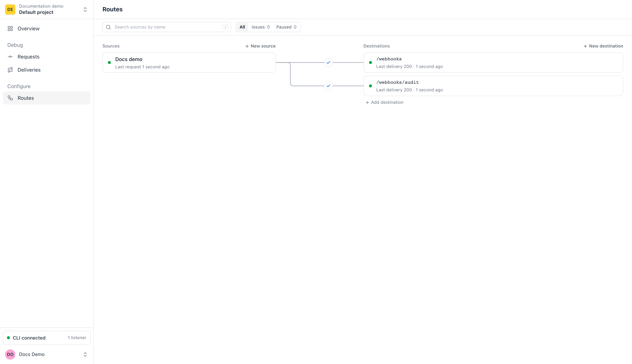Click the CLI connected status panel
Image resolution: width=632 pixels, height=364 pixels.
[46, 338]
